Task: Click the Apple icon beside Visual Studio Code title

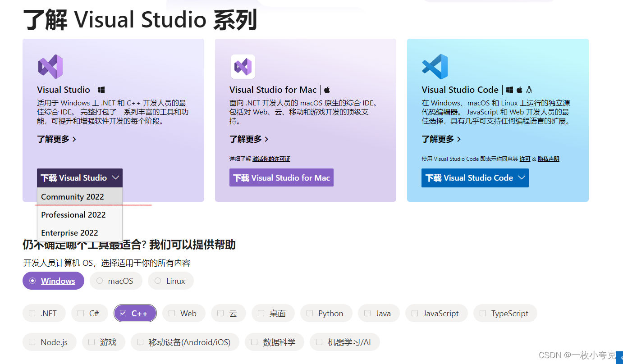Action: click(x=520, y=90)
